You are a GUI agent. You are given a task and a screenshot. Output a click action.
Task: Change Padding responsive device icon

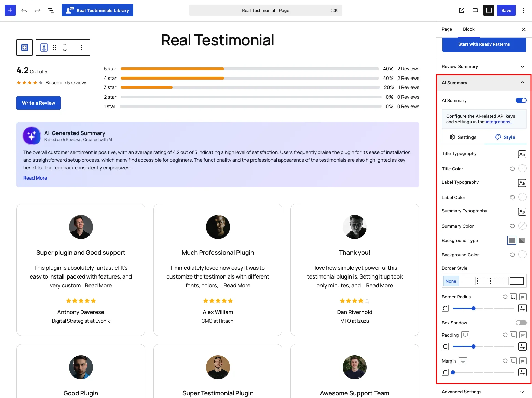pyautogui.click(x=465, y=335)
